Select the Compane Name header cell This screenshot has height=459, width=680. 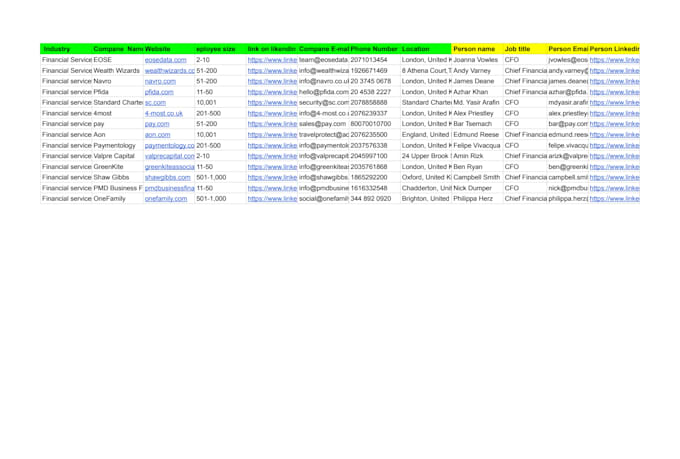(x=118, y=49)
